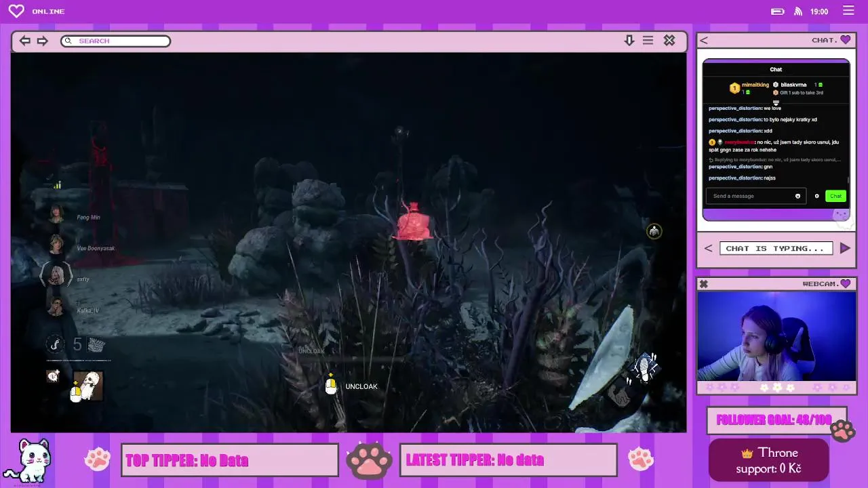Open the hamburger menu in top bar
The height and width of the screenshot is (488, 868).
pyautogui.click(x=848, y=11)
